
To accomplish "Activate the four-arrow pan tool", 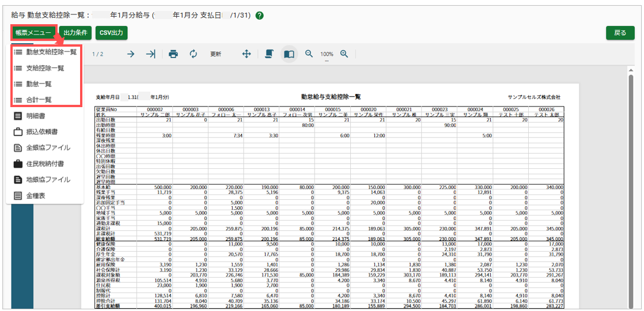I will [247, 54].
